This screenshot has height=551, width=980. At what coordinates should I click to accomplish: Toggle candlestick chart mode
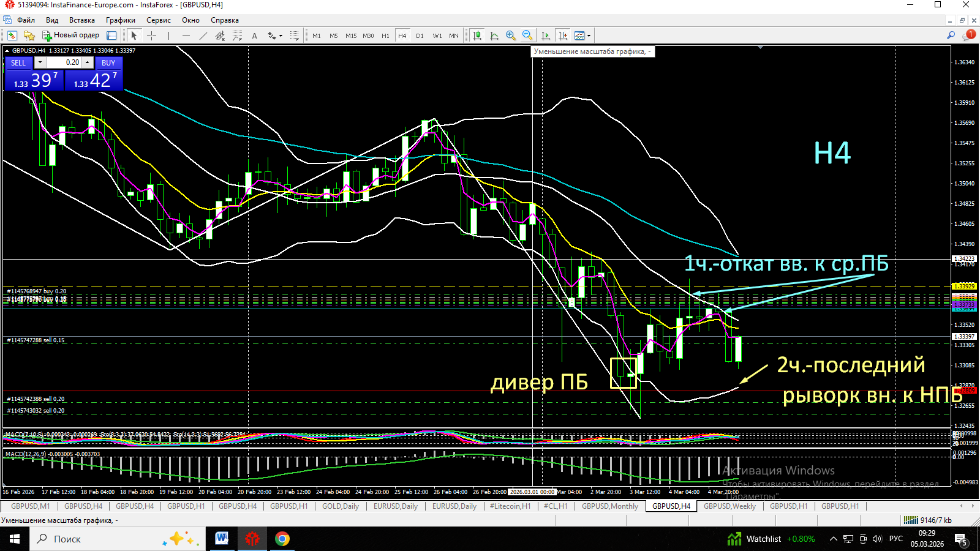pos(477,36)
